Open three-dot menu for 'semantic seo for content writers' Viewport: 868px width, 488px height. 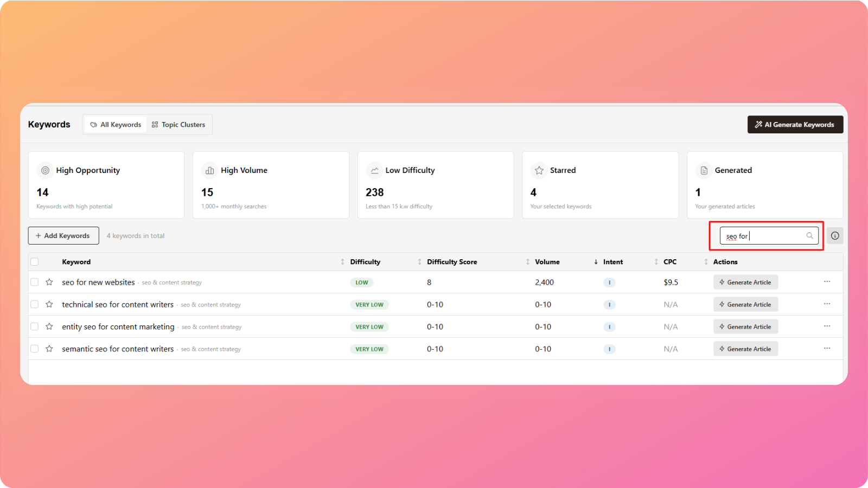pyautogui.click(x=827, y=348)
